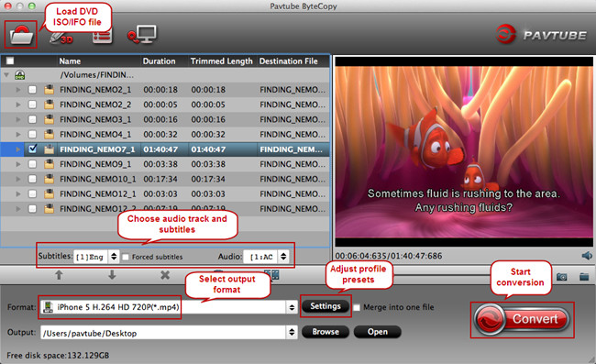Image resolution: width=596 pixels, height=364 pixels.
Task: Mute audio via speaker icon
Action: pyautogui.click(x=587, y=256)
